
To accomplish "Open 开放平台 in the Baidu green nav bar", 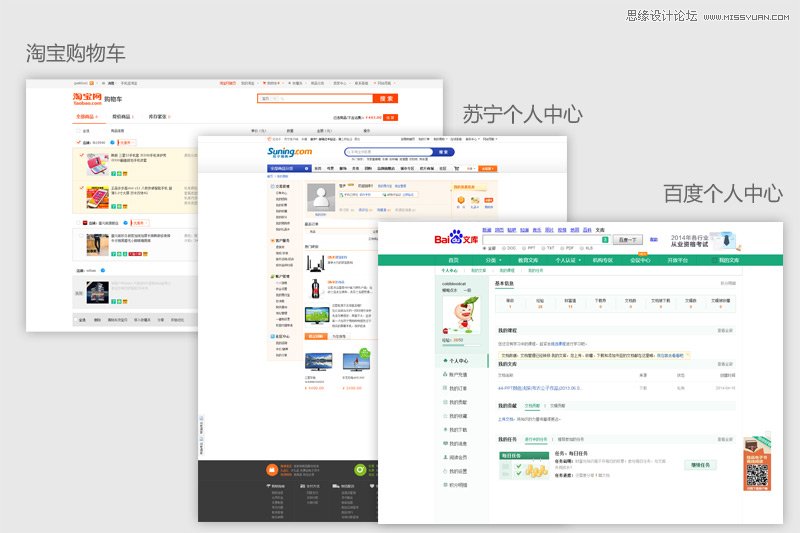I will point(678,260).
